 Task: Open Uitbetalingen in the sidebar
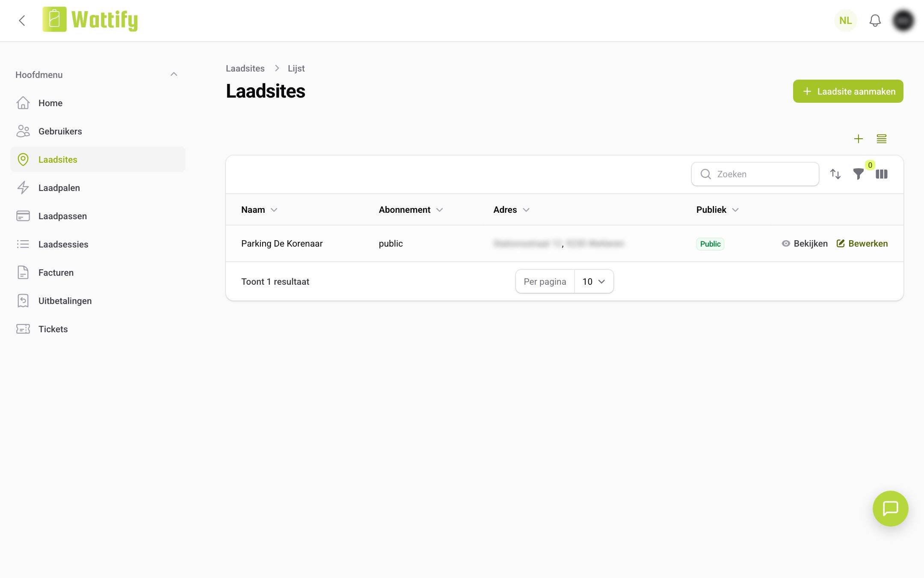coord(98,301)
